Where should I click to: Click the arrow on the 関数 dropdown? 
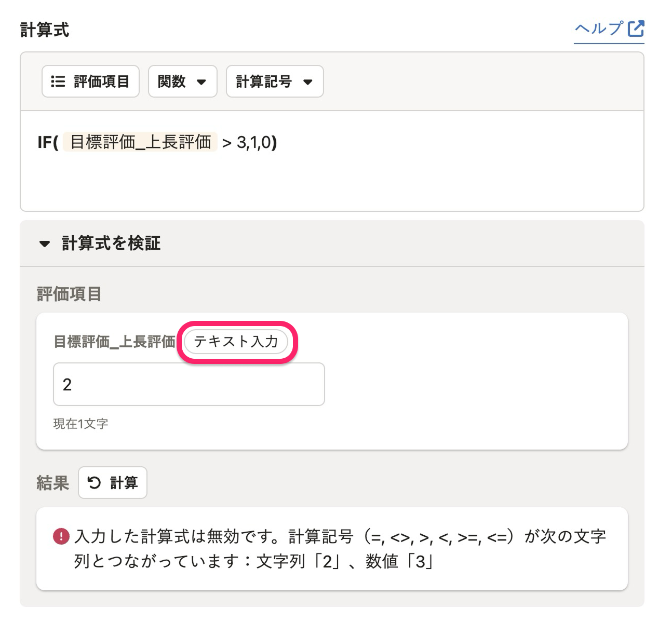201,82
